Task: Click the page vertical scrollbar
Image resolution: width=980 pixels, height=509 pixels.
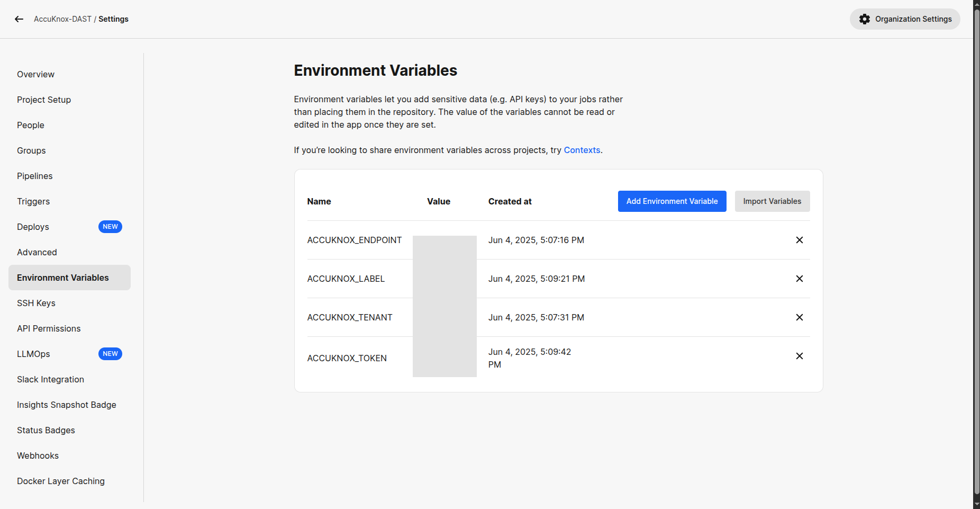Action: pos(977,252)
